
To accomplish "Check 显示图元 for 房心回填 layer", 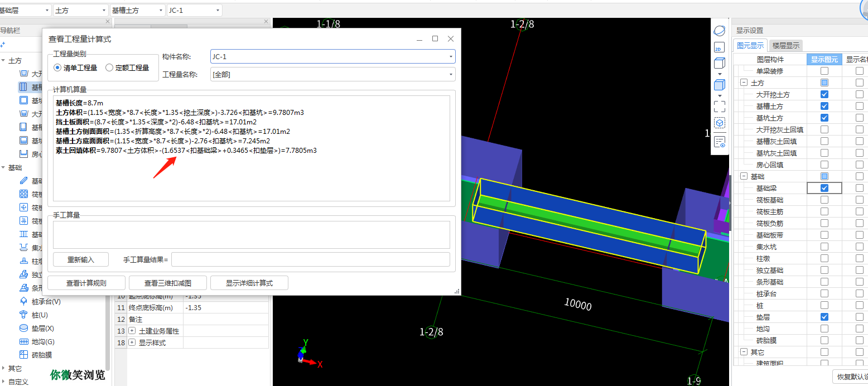I will click(x=824, y=165).
